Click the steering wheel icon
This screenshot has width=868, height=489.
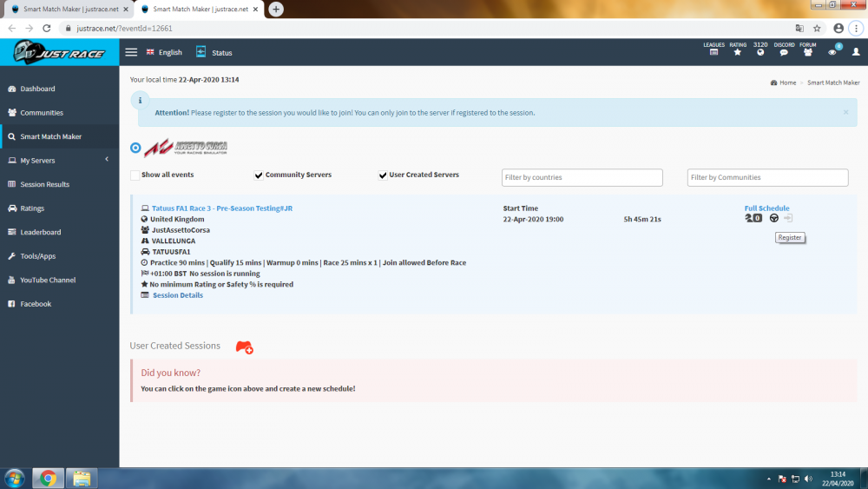click(774, 218)
